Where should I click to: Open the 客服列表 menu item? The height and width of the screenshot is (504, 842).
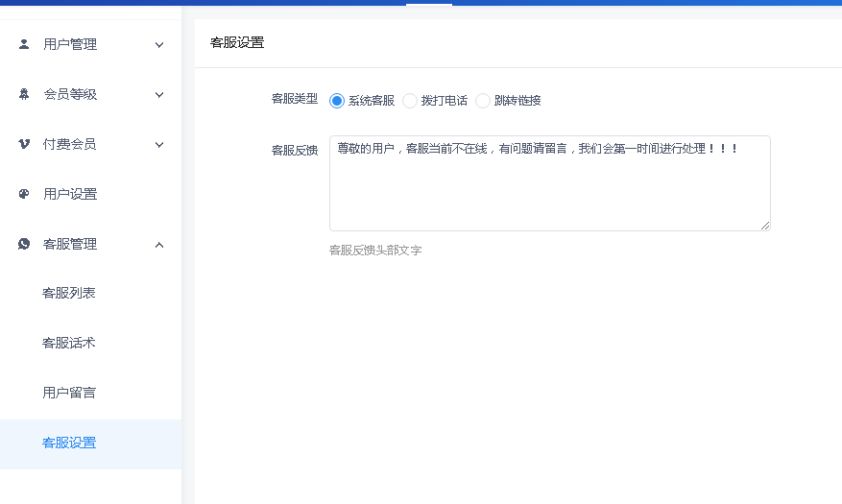[69, 293]
